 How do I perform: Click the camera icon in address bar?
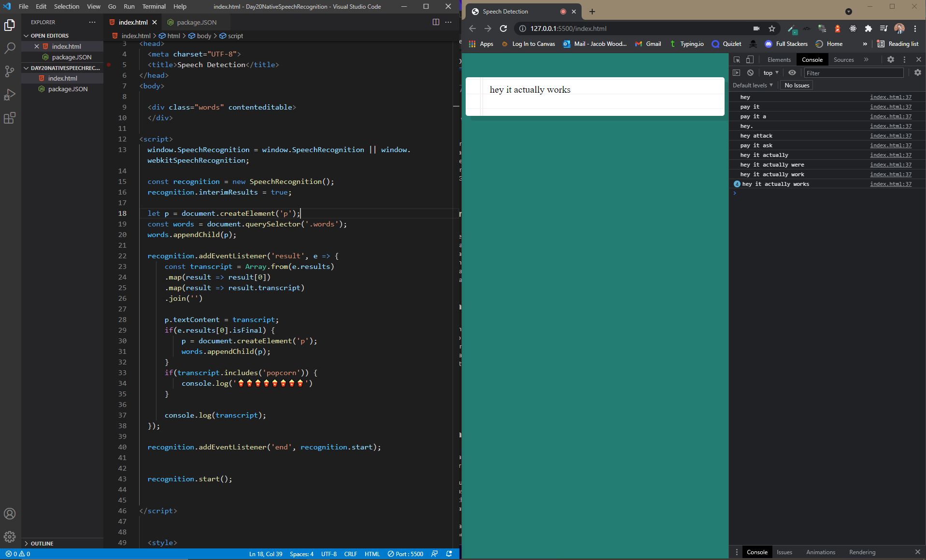[756, 28]
